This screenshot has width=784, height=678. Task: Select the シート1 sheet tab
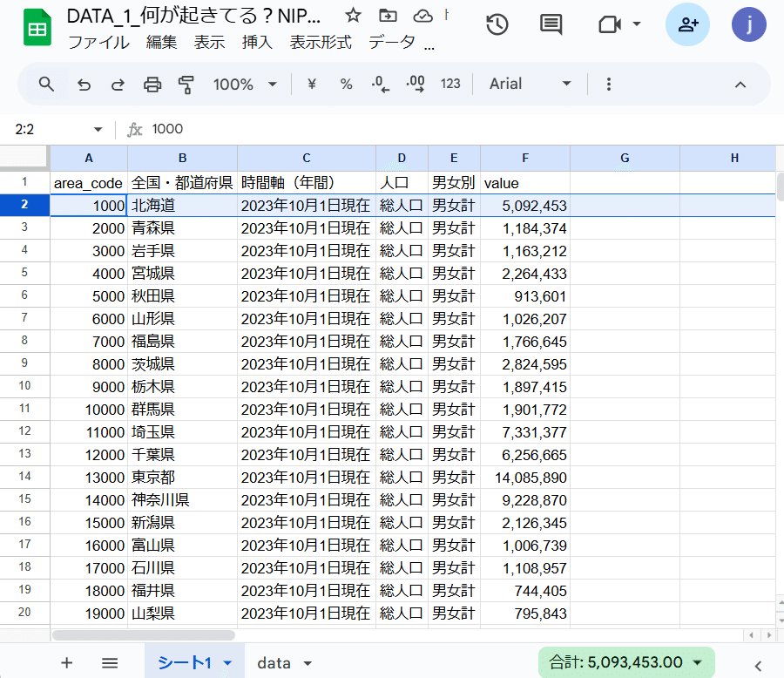click(184, 663)
